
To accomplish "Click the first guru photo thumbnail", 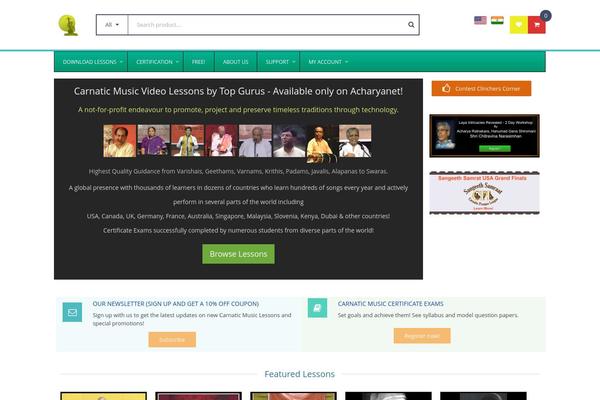I will (x=120, y=140).
